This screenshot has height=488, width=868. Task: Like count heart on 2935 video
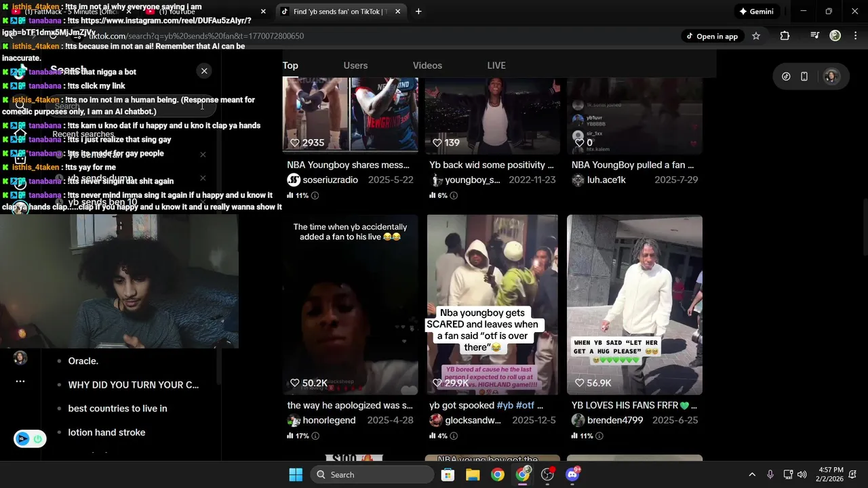(x=295, y=142)
